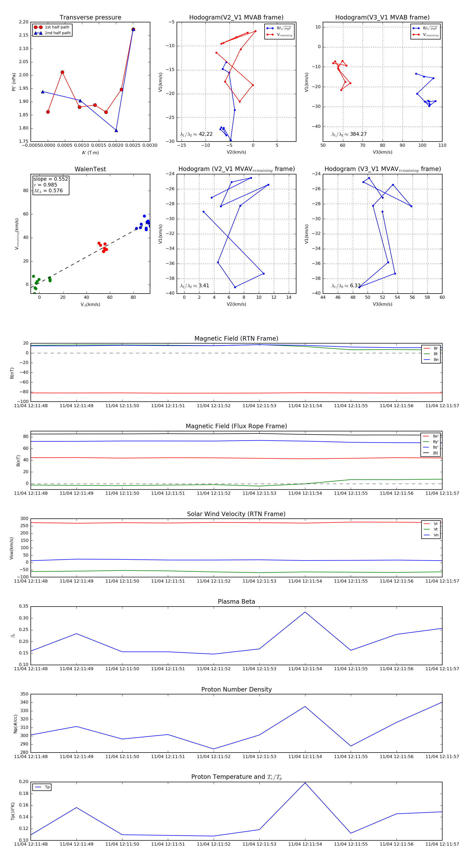Click the "WalenTest" plot title
Screen dimensions: 473x868
[90, 169]
